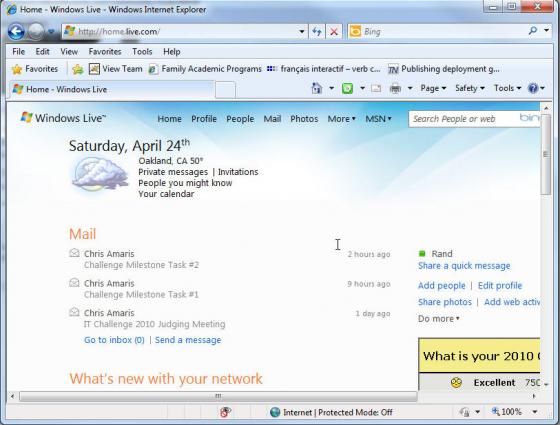Click the Add to Favorites bar icon

[78, 69]
